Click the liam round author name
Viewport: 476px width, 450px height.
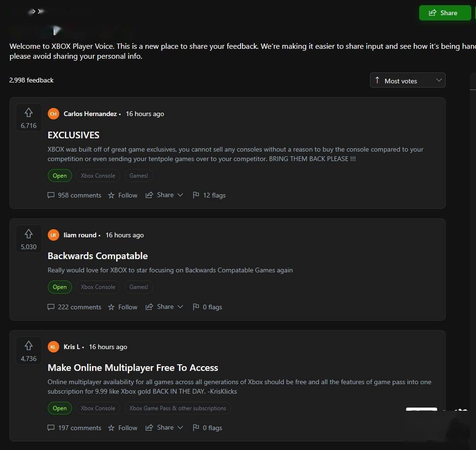80,235
